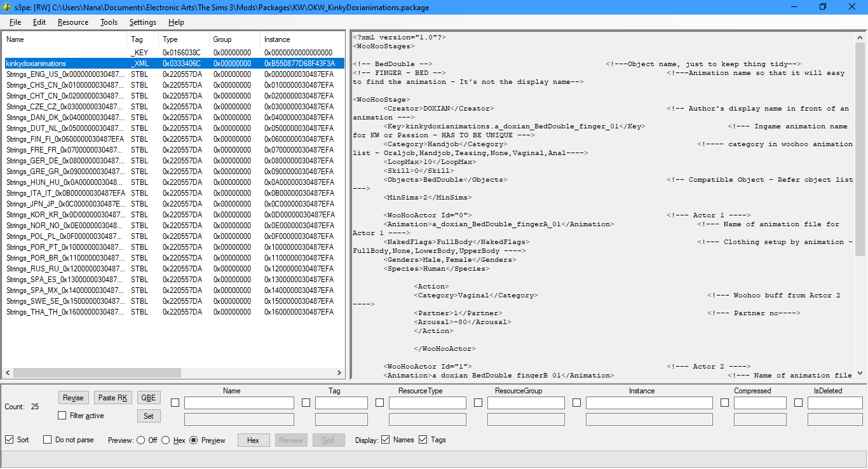
Task: Click the Revise button
Action: click(73, 398)
